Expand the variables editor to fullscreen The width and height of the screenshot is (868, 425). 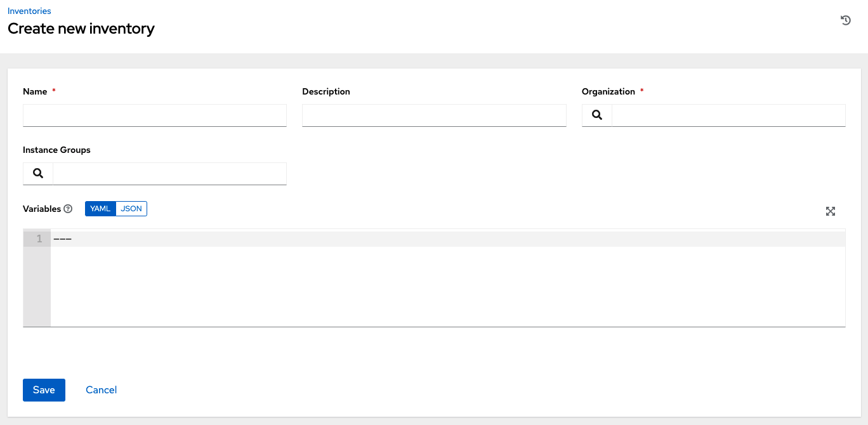coord(830,211)
